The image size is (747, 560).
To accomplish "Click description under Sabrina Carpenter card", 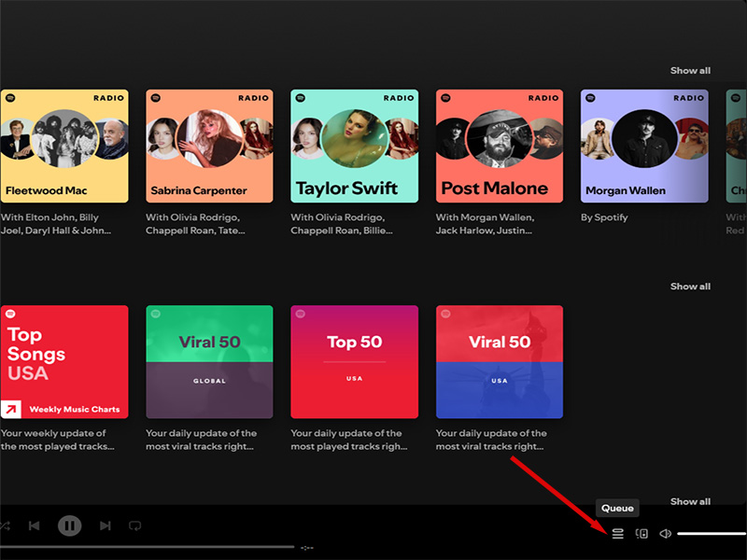I will [x=195, y=224].
